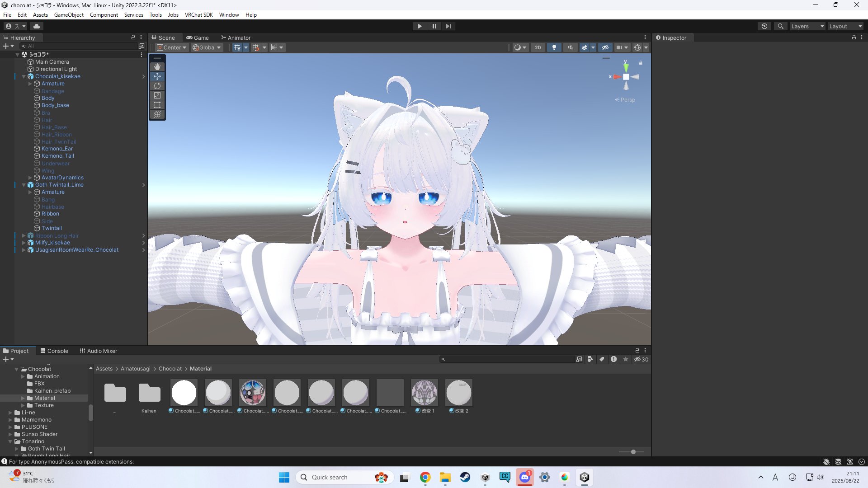Open the Kaihen folder in assets
Screen dimensions: 868x488
point(149,392)
